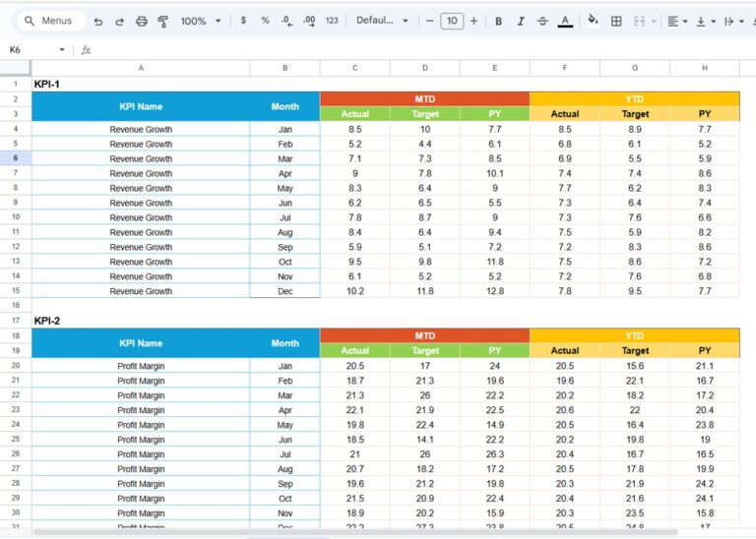756x539 pixels.
Task: Select the MTD Actual 10.2 cell for Dec
Action: click(x=354, y=291)
